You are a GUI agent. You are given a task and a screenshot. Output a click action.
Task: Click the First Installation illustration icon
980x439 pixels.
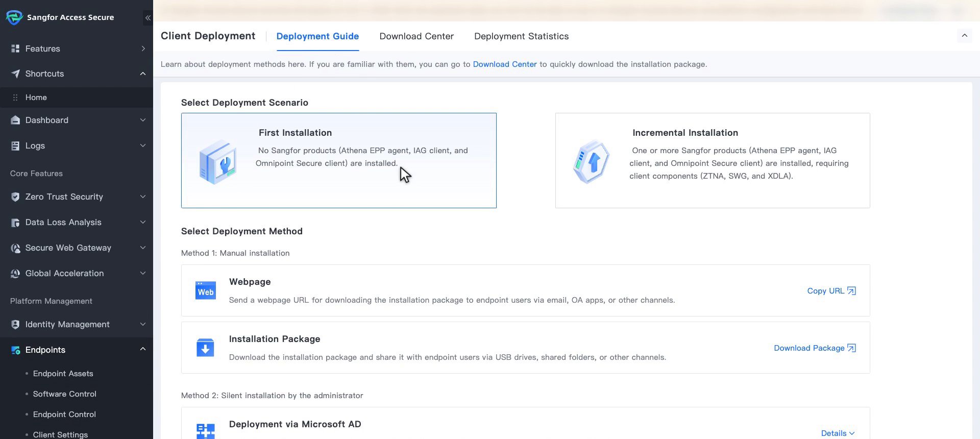[x=218, y=162]
